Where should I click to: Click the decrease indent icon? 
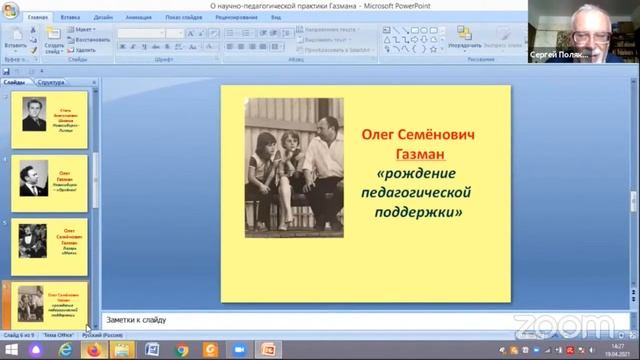coord(263,33)
